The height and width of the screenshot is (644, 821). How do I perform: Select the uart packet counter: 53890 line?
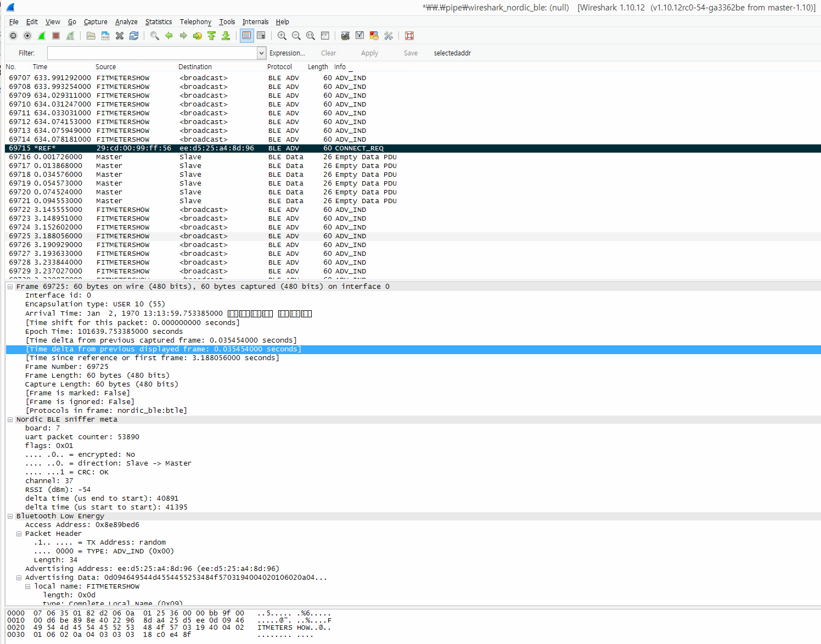(82, 437)
